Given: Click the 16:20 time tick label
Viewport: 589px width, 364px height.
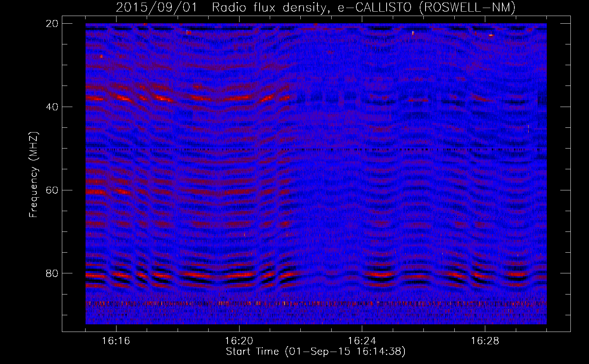Looking at the screenshot, I should click(239, 341).
